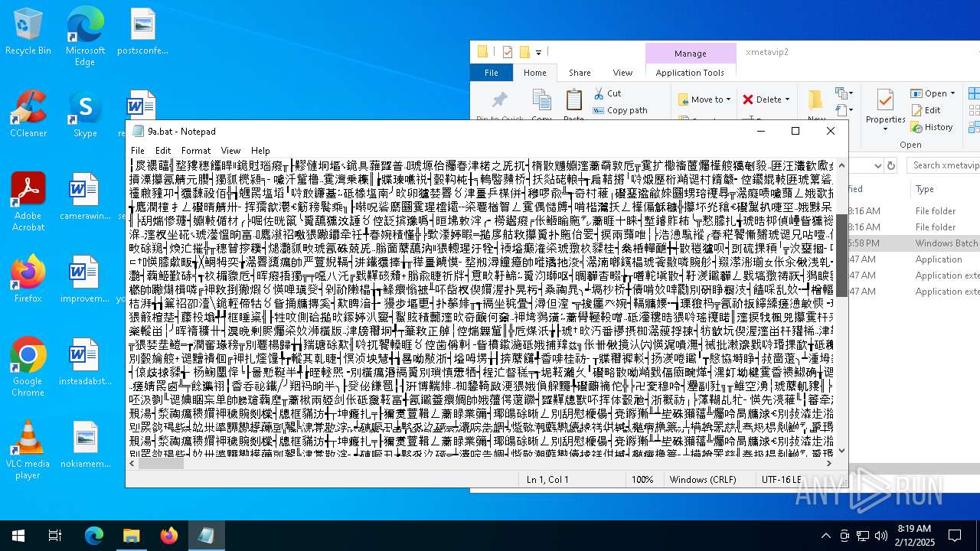980x551 pixels.
Task: Open Notepad's Help menu
Action: tap(260, 151)
